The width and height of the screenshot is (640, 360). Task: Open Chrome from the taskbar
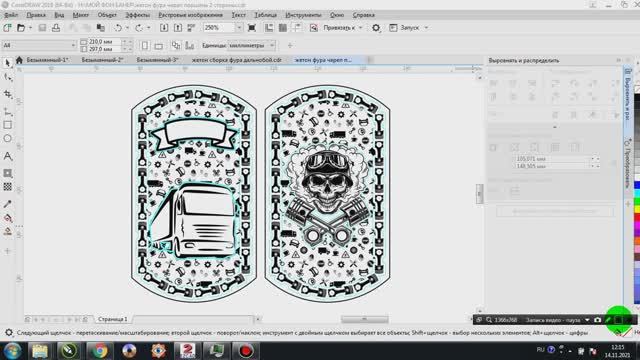click(99, 351)
